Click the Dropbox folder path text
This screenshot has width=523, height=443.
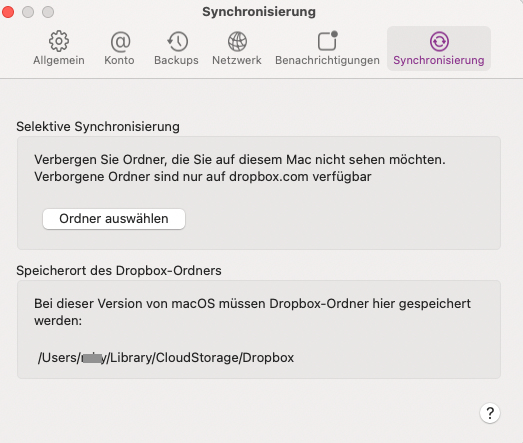click(x=166, y=358)
